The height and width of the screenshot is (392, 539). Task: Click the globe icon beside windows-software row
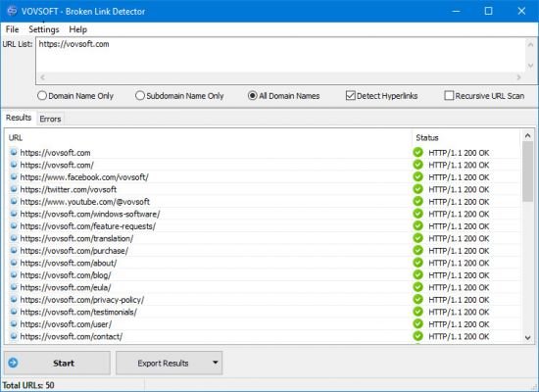[14, 214]
